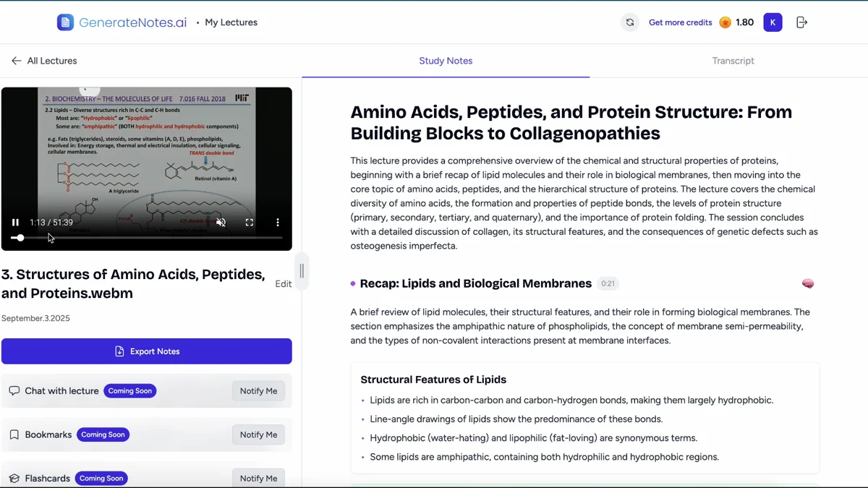Click Get more credits link

[x=680, y=22]
